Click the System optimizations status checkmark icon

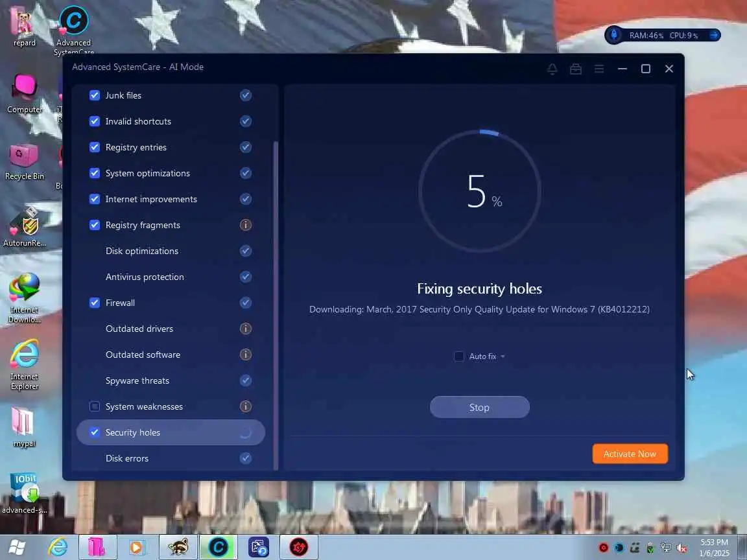point(245,173)
